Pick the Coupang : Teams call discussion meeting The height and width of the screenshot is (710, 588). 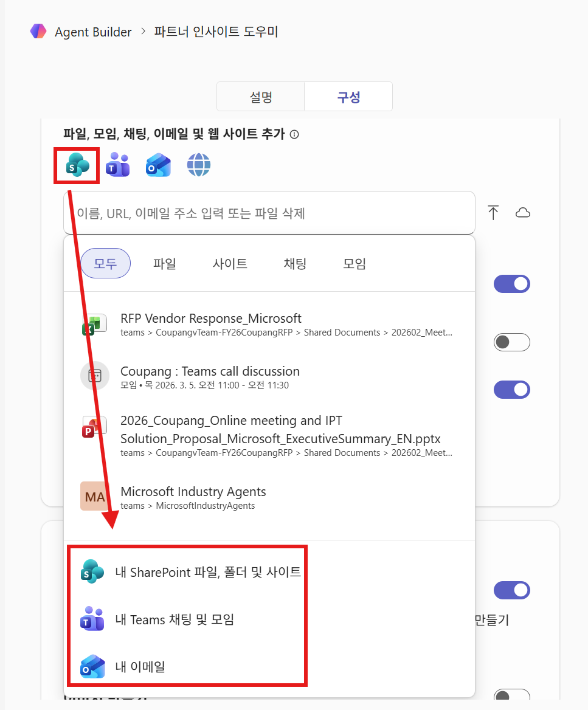[x=269, y=377]
